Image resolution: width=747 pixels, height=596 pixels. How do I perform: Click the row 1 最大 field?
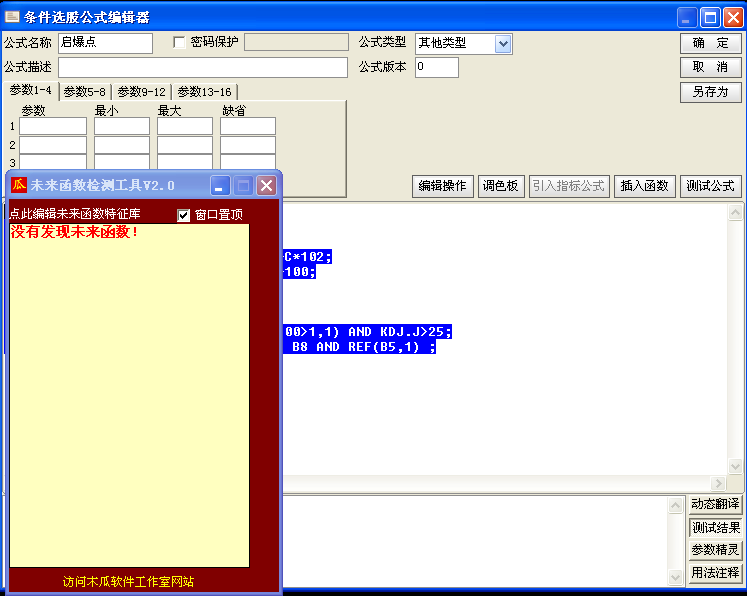pyautogui.click(x=185, y=126)
